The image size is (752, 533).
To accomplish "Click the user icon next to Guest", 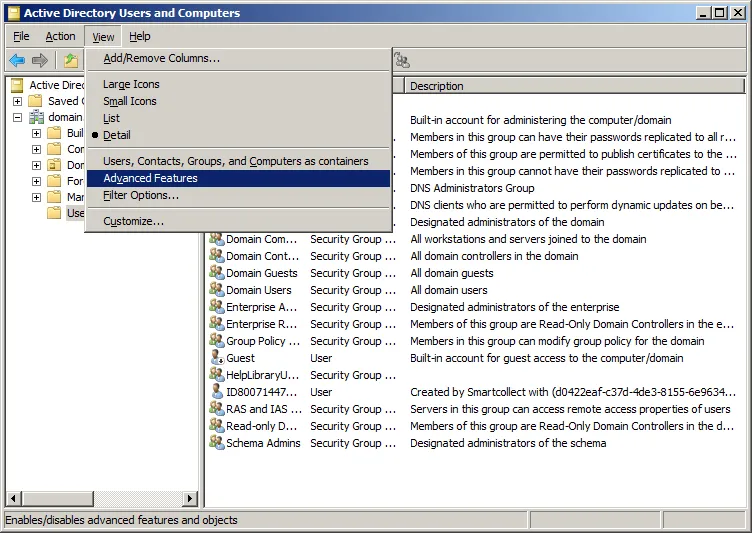I will (217, 358).
